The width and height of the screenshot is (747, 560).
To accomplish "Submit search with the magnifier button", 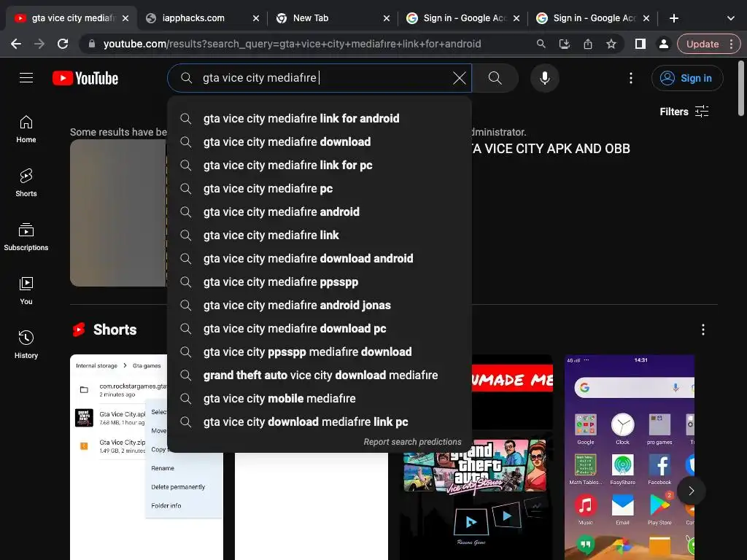I will click(x=495, y=78).
